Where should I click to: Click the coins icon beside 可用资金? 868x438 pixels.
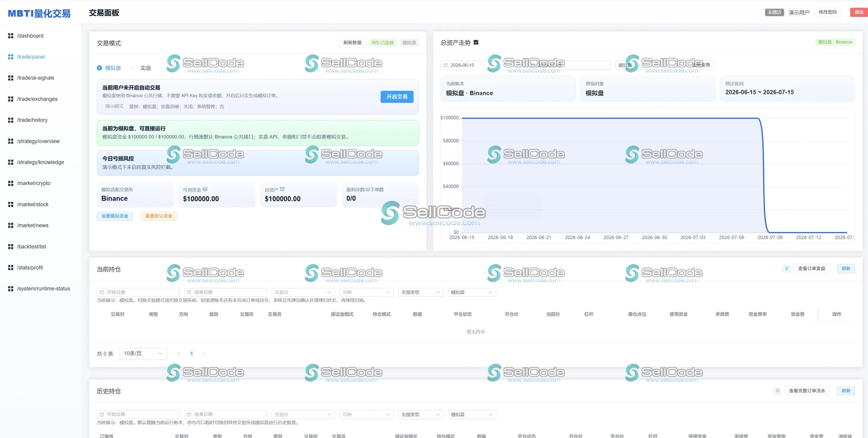tap(205, 189)
